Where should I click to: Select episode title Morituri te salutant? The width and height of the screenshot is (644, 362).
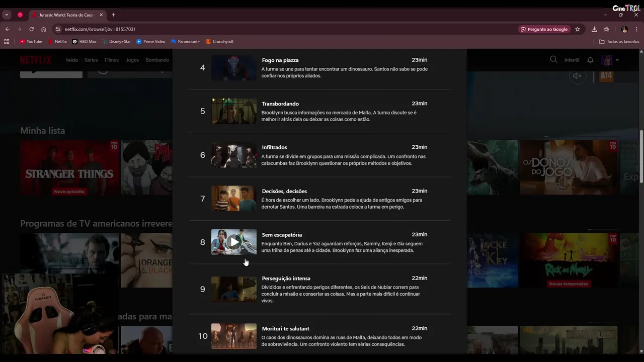(x=285, y=329)
